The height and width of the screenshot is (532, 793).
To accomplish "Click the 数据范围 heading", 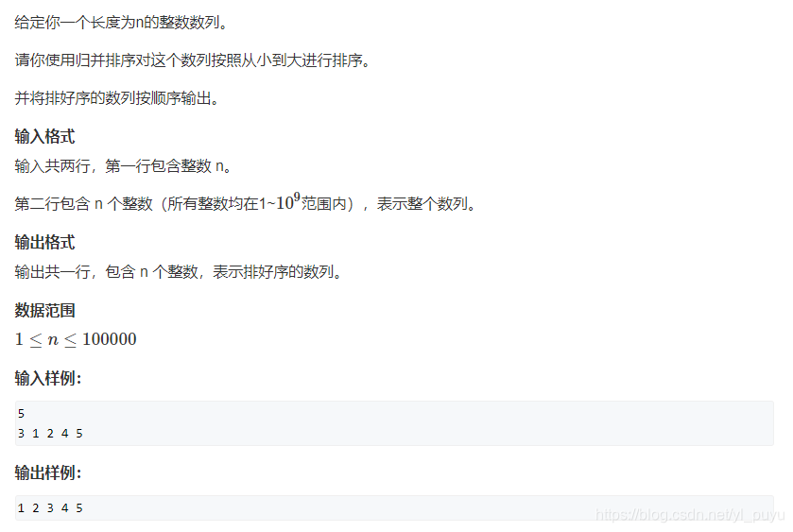I will [44, 310].
